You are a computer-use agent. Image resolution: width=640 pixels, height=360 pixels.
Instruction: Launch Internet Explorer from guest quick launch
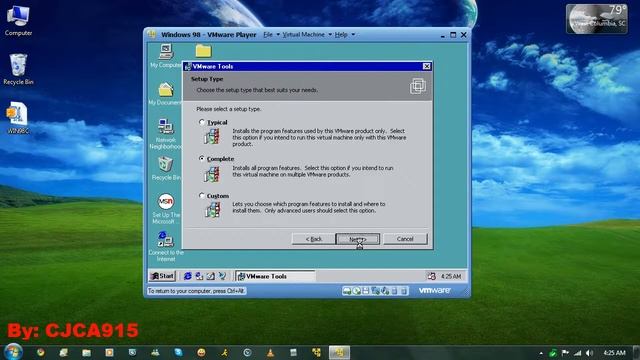(187, 276)
